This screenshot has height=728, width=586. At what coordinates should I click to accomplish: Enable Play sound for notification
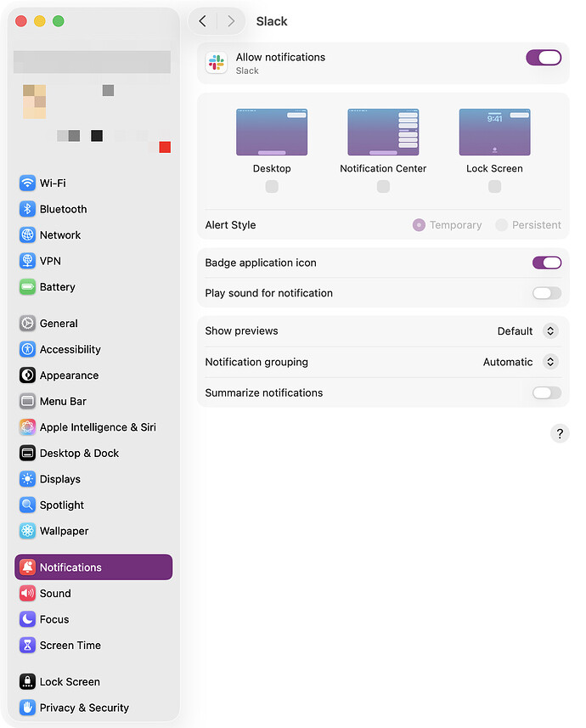click(547, 293)
